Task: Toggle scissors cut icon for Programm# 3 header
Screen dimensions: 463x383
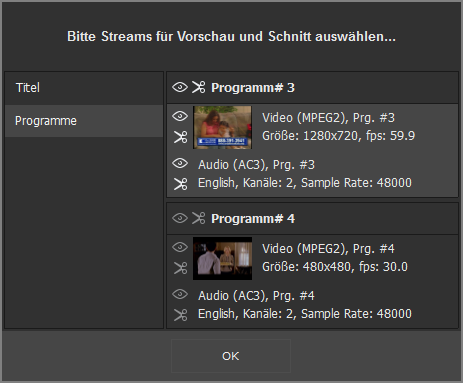Action: click(x=198, y=87)
